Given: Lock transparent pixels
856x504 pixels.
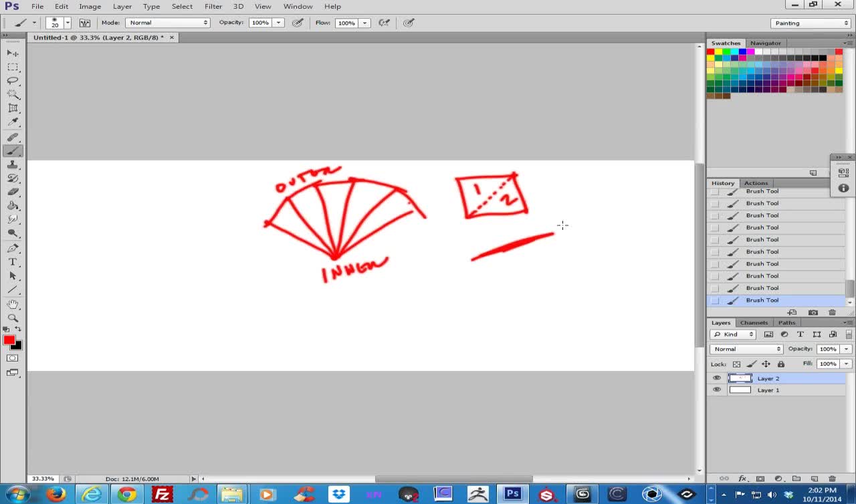Looking at the screenshot, I should tap(736, 364).
